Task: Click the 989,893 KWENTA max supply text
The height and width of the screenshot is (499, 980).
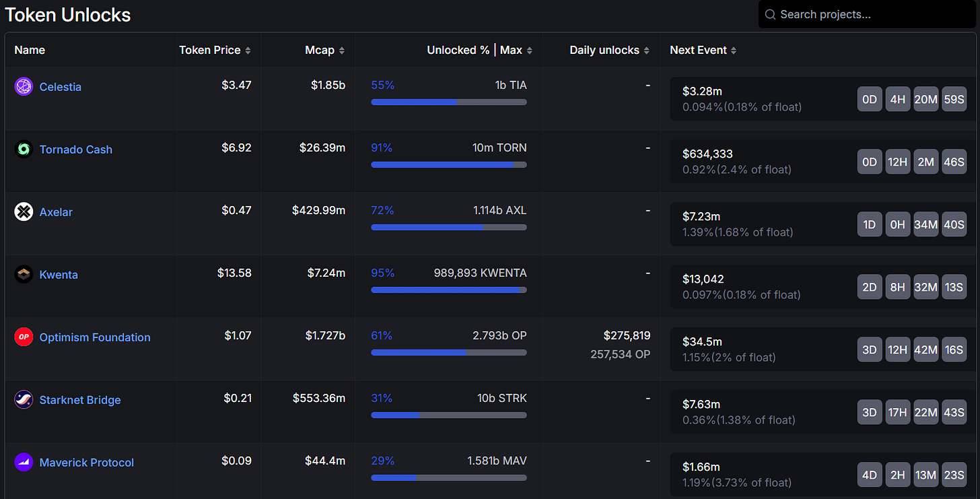Action: (481, 273)
